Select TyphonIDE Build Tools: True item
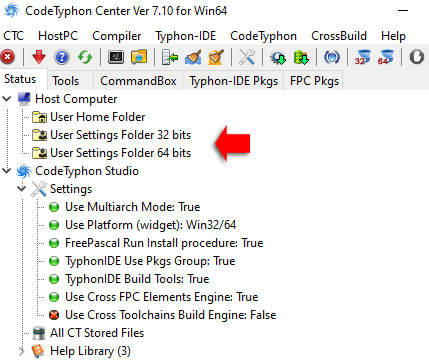Image resolution: width=429 pixels, height=360 pixels. (137, 279)
